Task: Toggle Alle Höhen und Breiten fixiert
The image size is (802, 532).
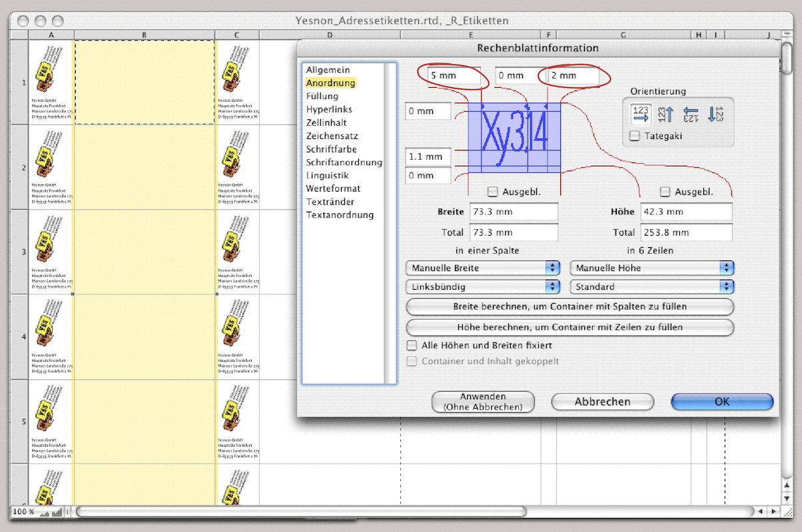Action: pos(412,346)
